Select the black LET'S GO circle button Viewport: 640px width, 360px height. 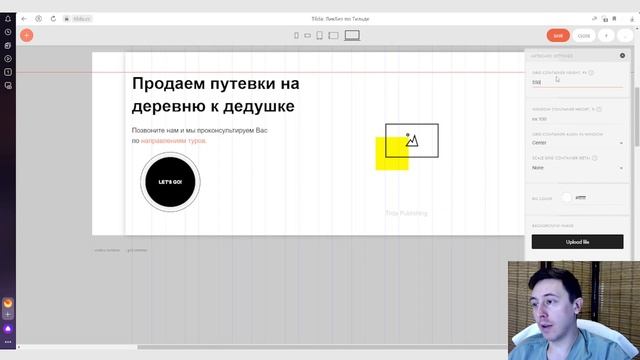(170, 182)
